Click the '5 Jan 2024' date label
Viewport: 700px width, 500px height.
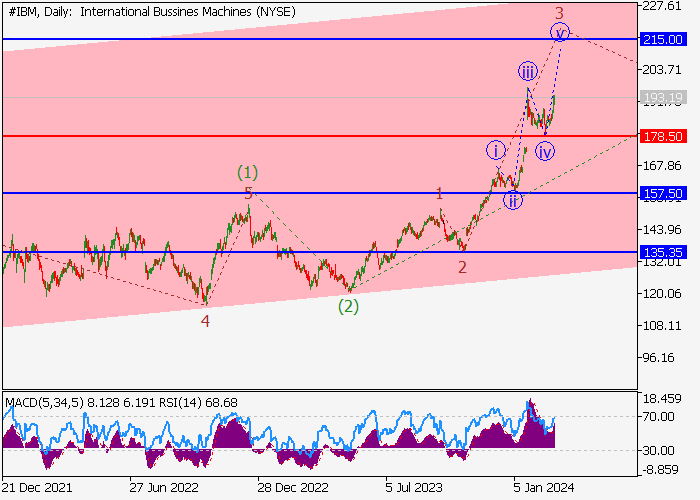pyautogui.click(x=543, y=488)
